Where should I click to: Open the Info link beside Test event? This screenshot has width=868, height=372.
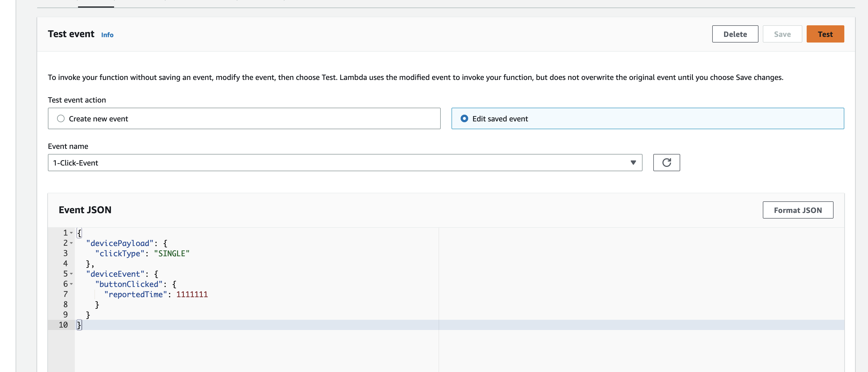click(x=107, y=35)
